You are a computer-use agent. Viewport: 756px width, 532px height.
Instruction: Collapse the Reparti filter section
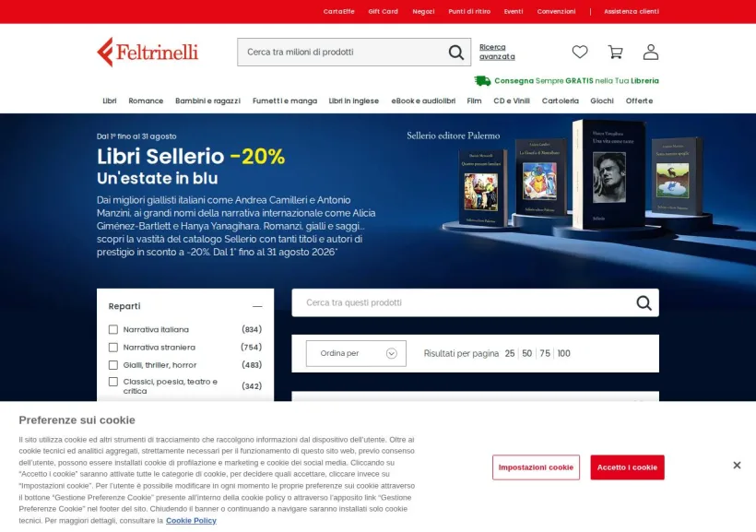tap(257, 306)
